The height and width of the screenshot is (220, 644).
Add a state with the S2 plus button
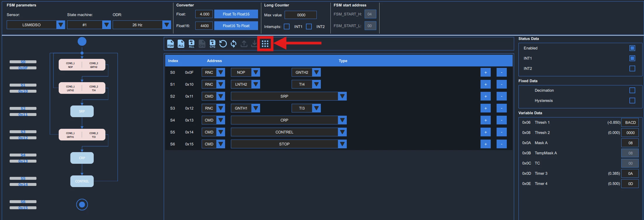[x=485, y=96]
